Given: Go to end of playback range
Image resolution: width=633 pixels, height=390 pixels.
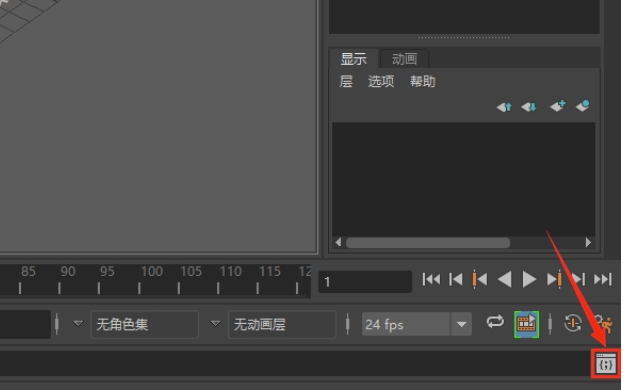Looking at the screenshot, I should tap(603, 279).
